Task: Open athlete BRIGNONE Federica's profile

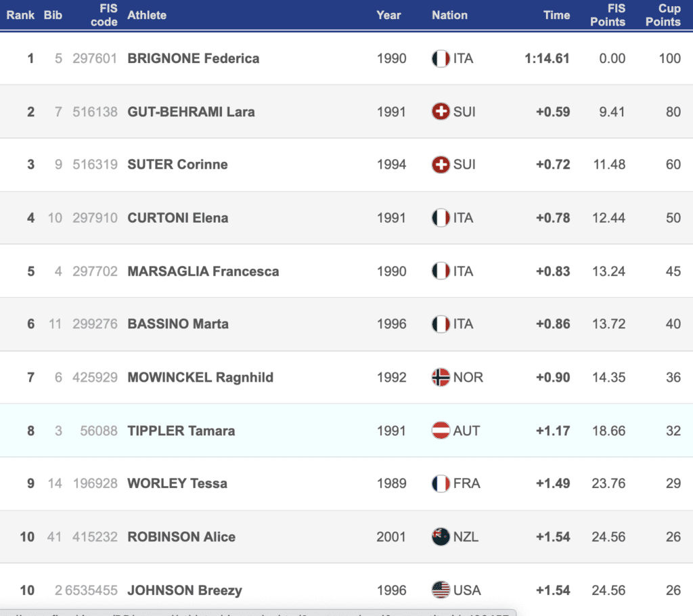Action: click(193, 58)
